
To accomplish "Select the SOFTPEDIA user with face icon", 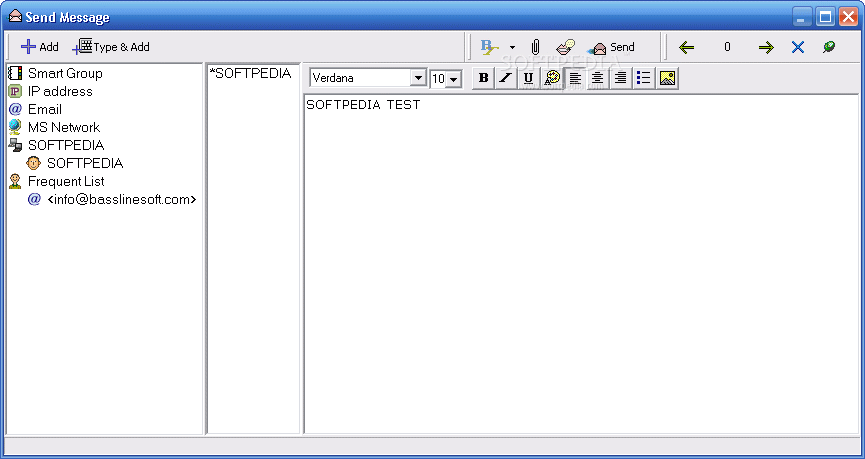I will (85, 163).
